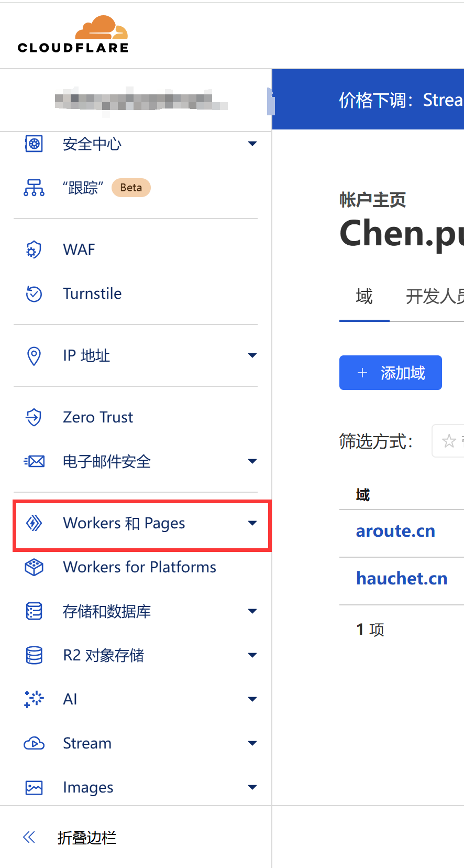The height and width of the screenshot is (868, 464).
Task: Click the 电子邮件安全 envelope icon
Action: point(34,461)
